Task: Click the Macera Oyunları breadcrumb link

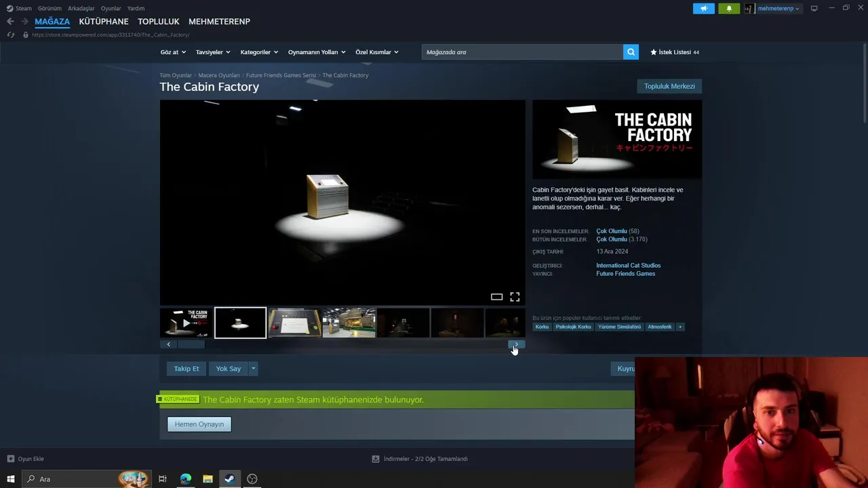Action: (219, 75)
